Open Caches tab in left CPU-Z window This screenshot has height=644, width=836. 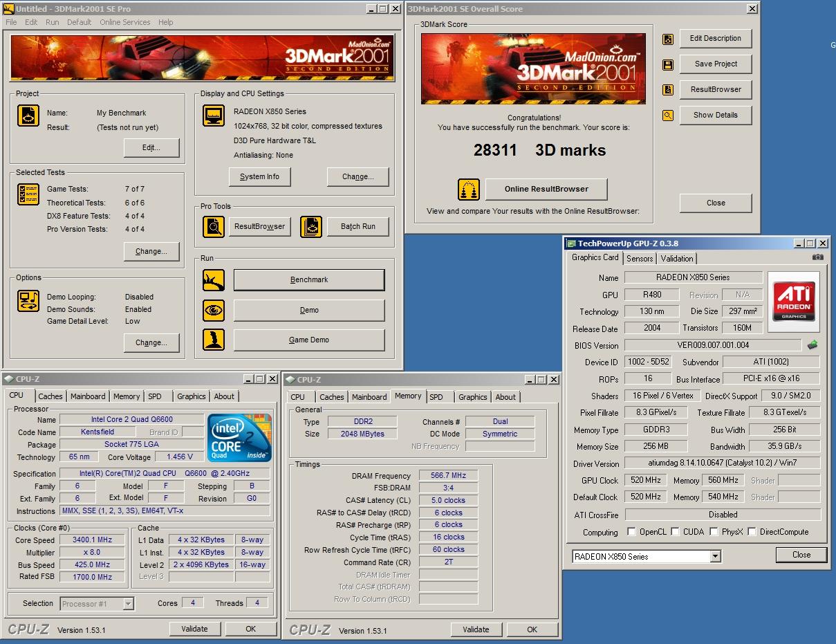click(x=50, y=396)
